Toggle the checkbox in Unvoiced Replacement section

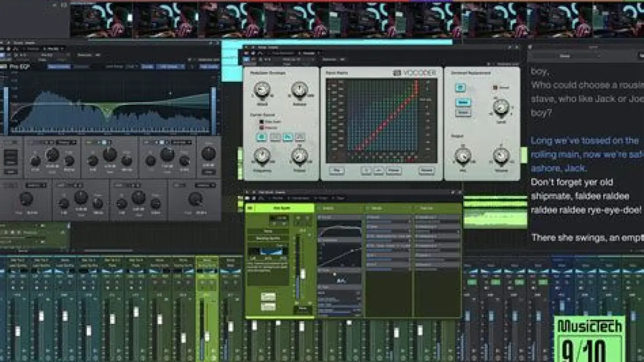pos(495,87)
